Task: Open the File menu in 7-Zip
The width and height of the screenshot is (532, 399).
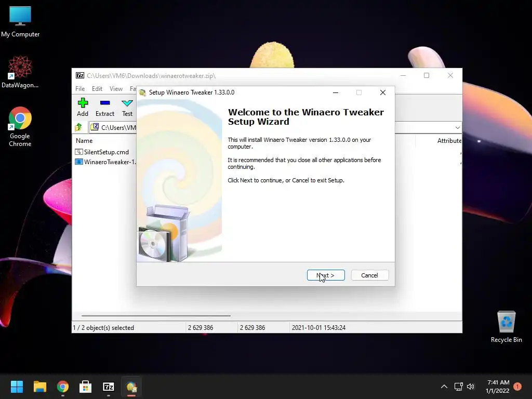Action: click(80, 88)
